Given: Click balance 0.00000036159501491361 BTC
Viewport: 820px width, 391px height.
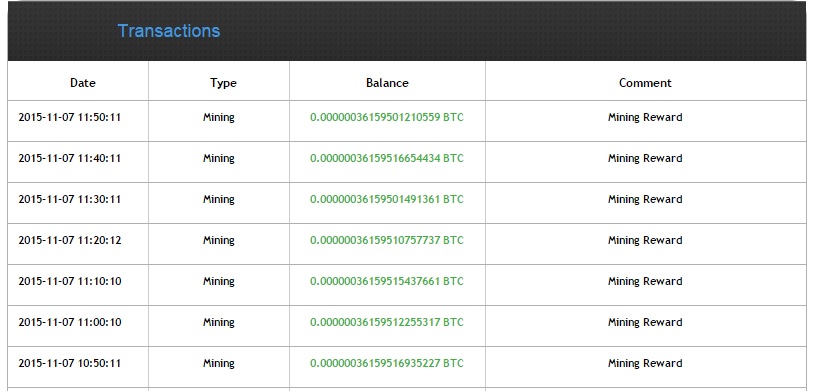Looking at the screenshot, I should coord(387,199).
